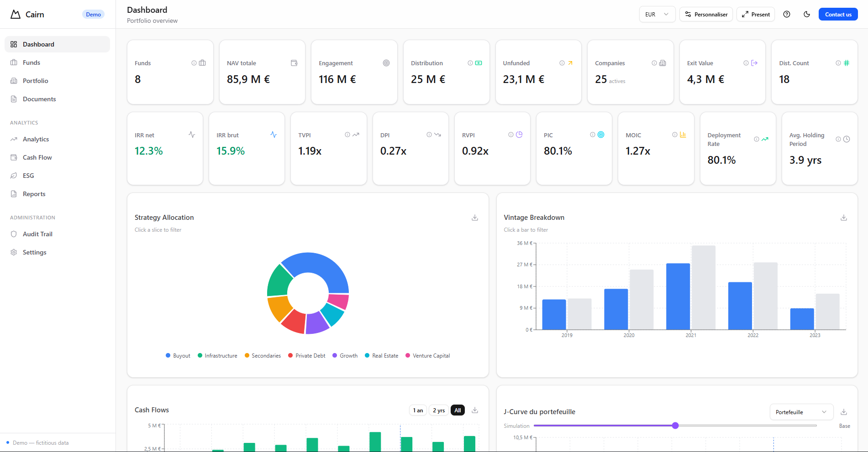
Task: View the TVPI info tooltip icon
Action: (347, 135)
